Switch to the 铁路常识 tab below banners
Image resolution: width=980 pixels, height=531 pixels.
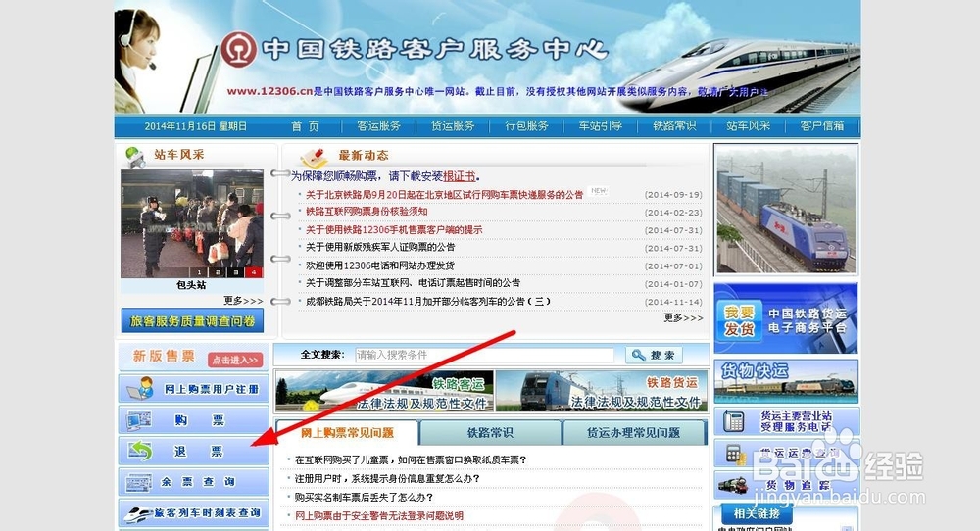(491, 432)
